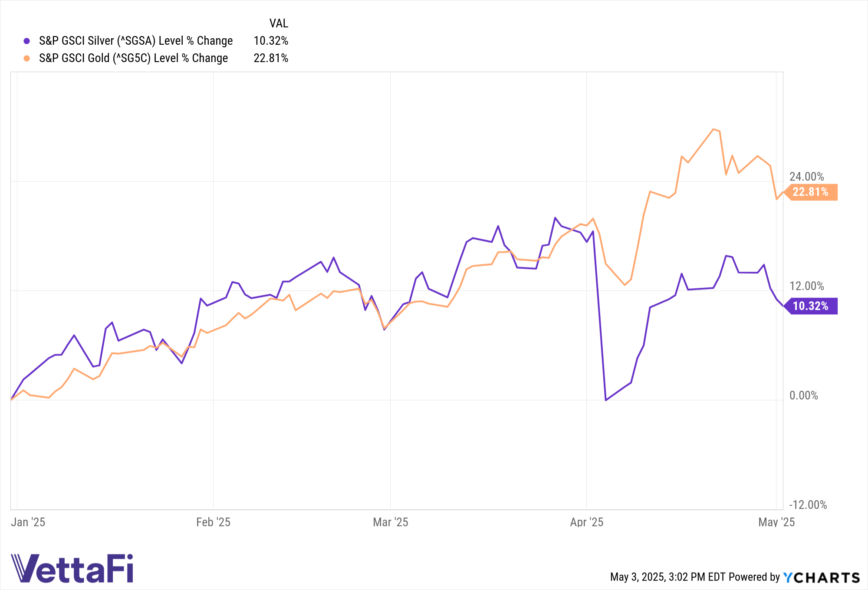
Task: Select the S&P GSCI Gold legend label
Action: (x=133, y=58)
